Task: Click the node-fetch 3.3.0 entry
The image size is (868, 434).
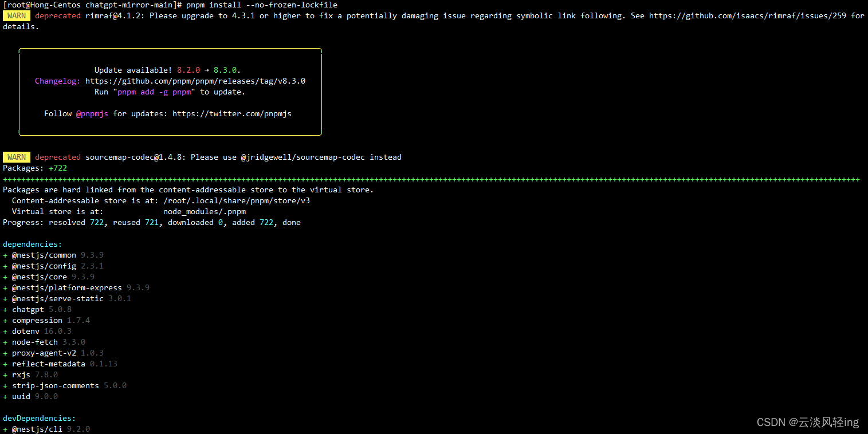Action: point(44,342)
